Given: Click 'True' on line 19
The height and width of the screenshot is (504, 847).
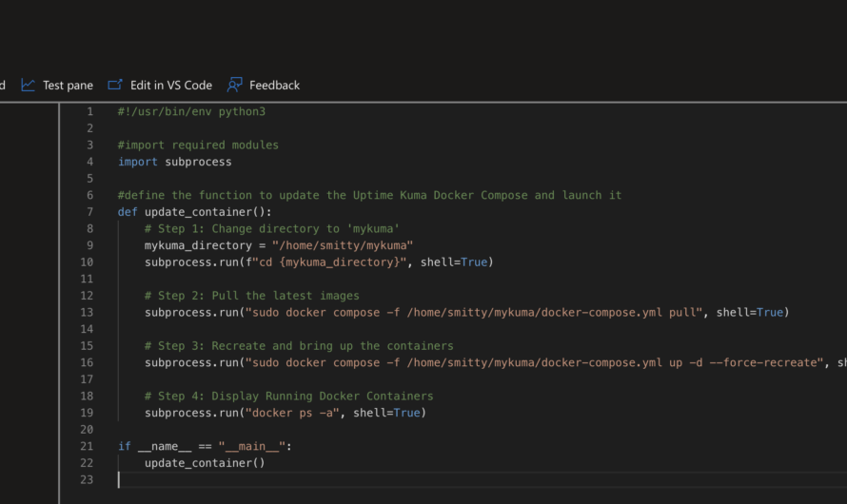Looking at the screenshot, I should (x=406, y=413).
